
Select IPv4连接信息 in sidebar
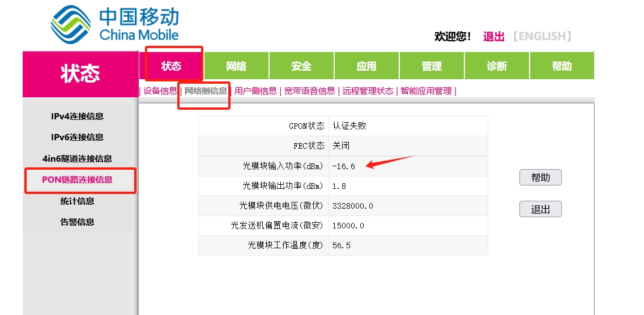[x=78, y=116]
